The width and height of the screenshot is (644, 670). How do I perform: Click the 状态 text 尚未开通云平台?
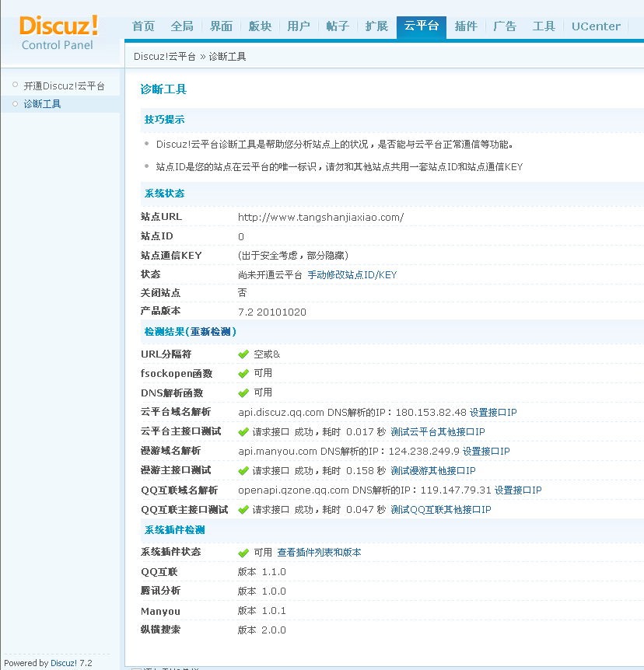270,274
